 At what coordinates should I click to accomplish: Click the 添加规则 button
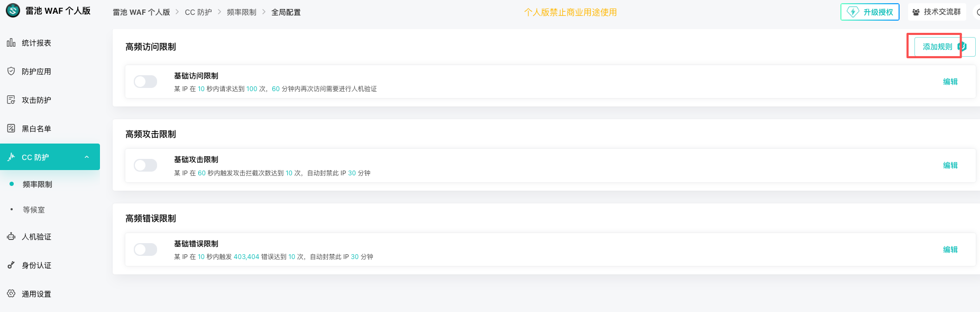945,47
